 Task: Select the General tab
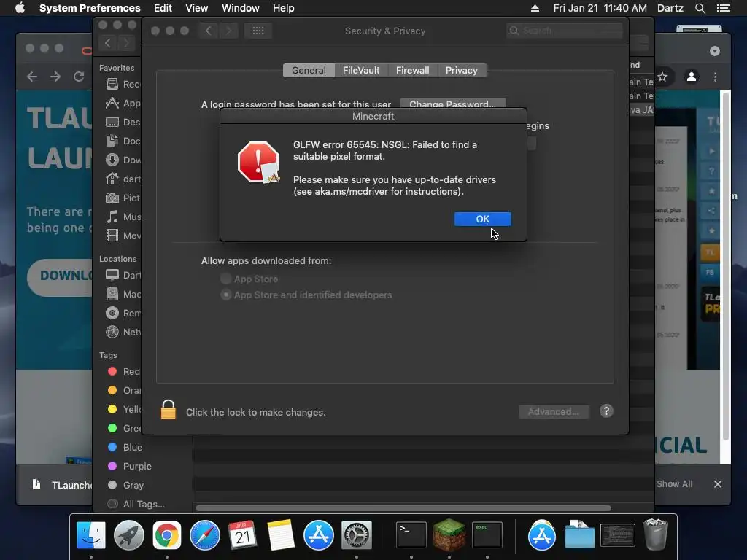coord(309,71)
